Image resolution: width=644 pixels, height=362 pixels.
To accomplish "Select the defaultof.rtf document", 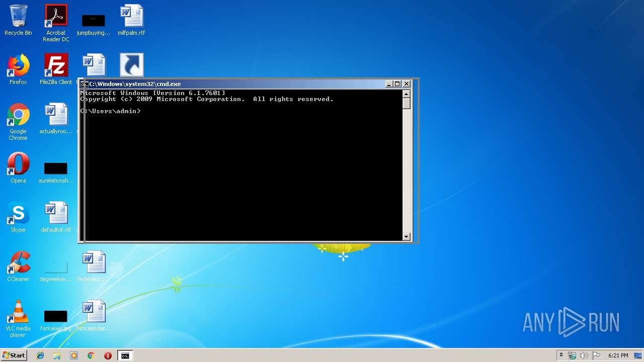I will point(56,217).
